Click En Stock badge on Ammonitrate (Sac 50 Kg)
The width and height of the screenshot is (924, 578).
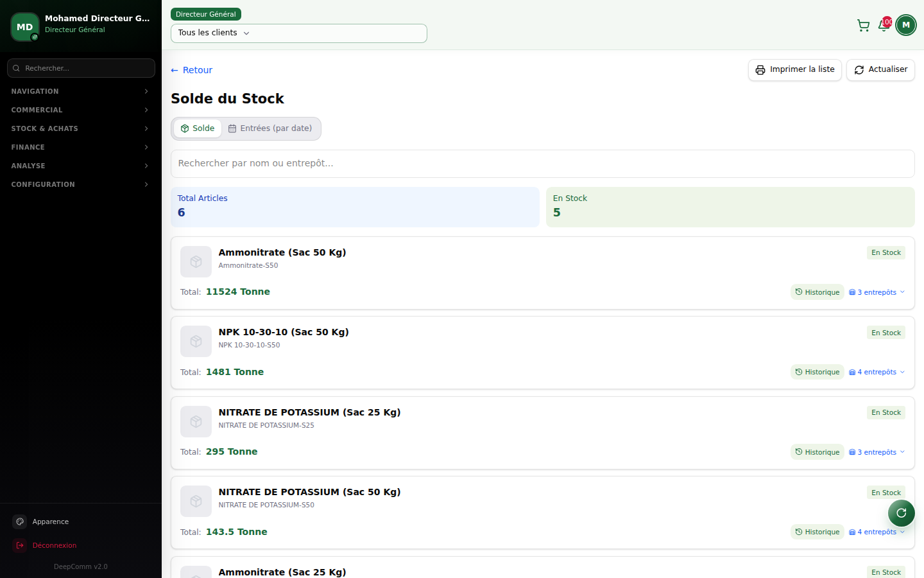click(x=886, y=253)
